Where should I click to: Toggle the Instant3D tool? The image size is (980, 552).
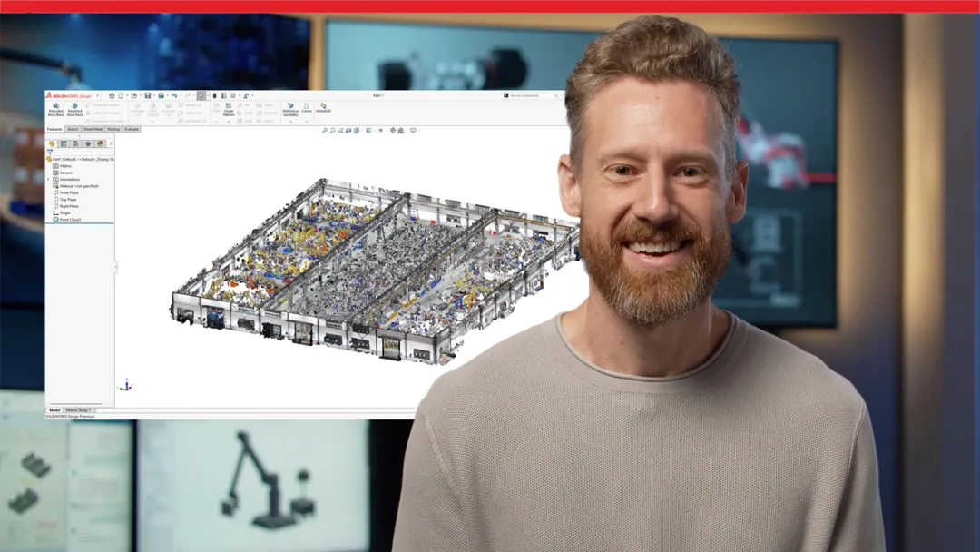[323, 108]
